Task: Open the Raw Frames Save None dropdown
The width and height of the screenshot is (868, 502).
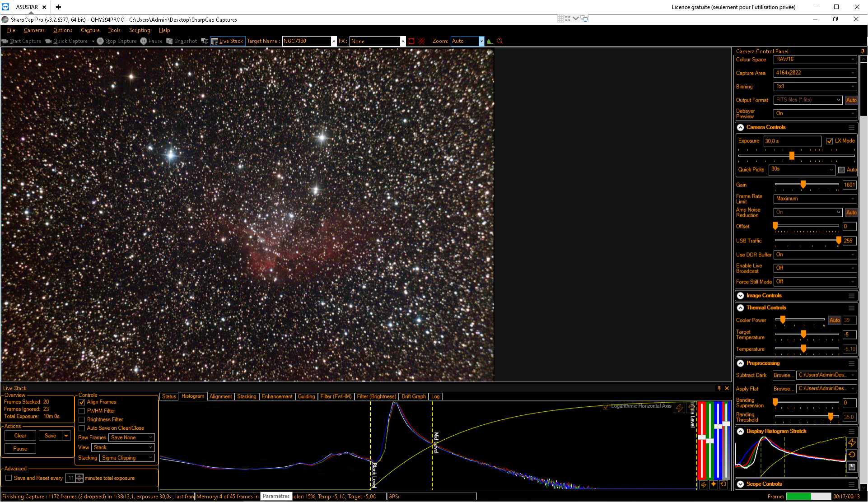Action: 131,437
